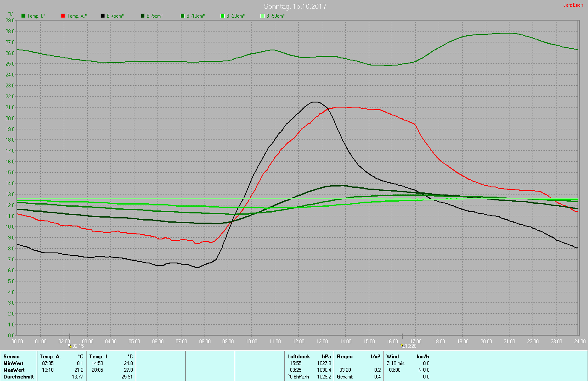Screen dimensions: 588x381
Task: Click the black B +5cm* legend swatch
Action: point(103,16)
